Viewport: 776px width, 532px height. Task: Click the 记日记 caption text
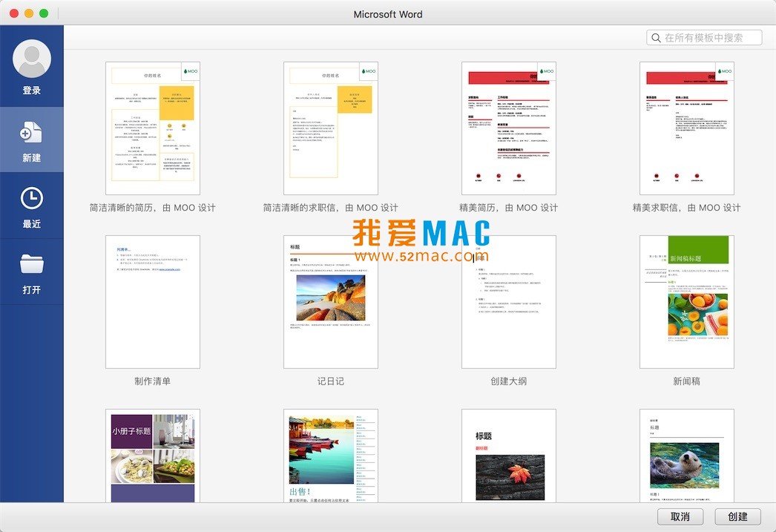click(x=331, y=381)
